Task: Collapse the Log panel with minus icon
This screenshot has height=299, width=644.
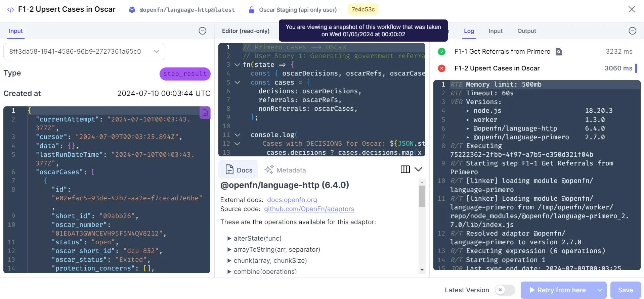Action: 632,31
